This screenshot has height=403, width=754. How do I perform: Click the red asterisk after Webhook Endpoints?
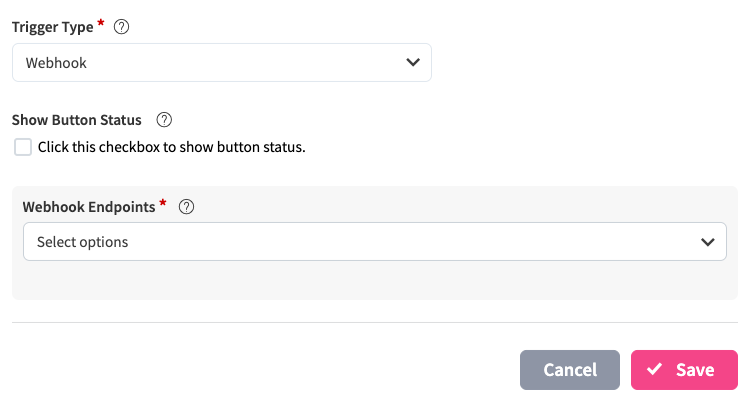163,204
